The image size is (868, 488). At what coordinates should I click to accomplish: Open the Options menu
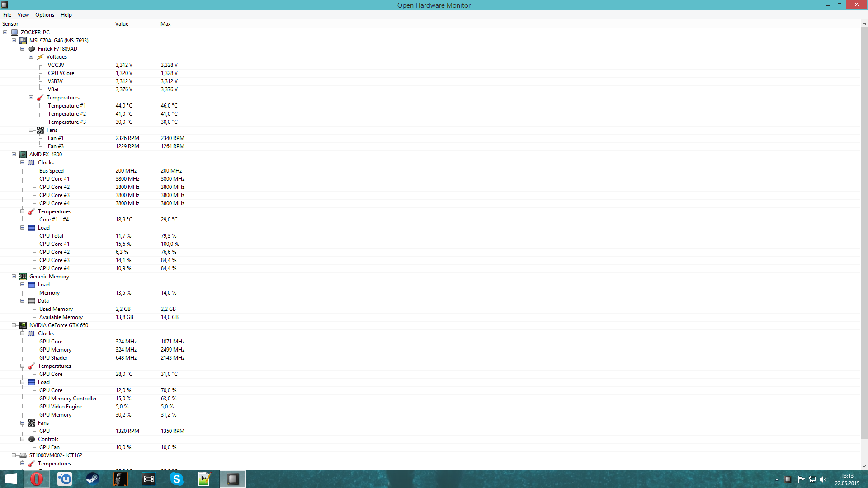[x=45, y=15]
